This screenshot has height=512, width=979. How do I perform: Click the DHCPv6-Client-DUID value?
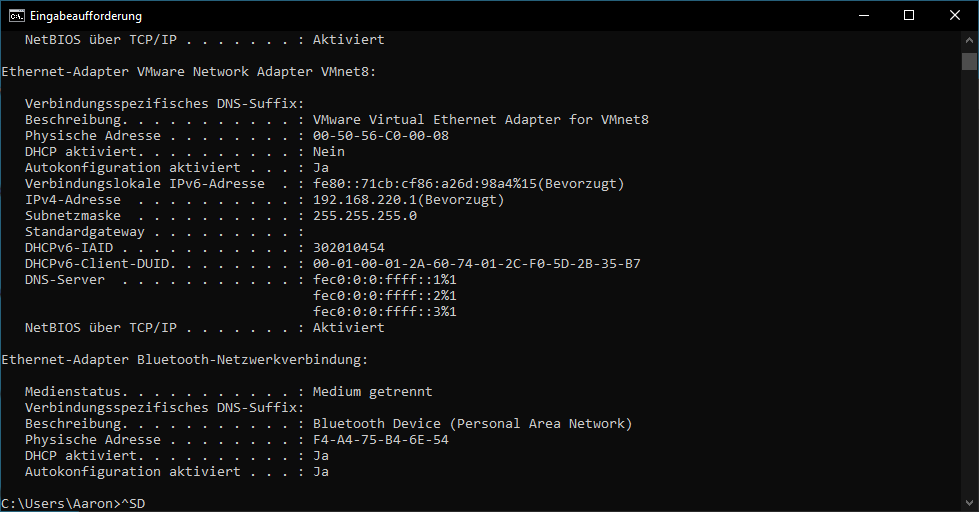click(476, 263)
